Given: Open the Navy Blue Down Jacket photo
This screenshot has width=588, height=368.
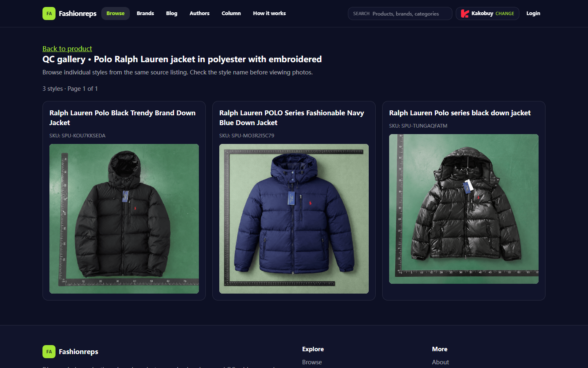Looking at the screenshot, I should point(294,219).
